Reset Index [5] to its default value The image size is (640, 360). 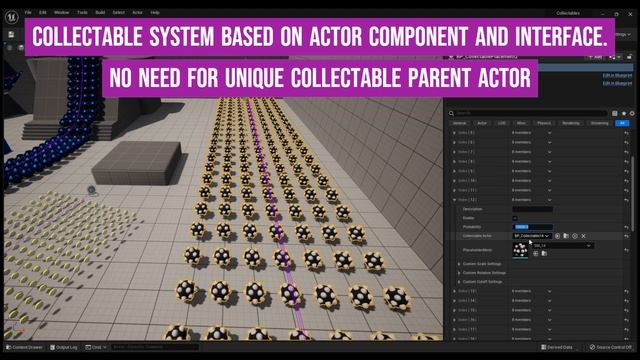pyautogui.click(x=627, y=133)
